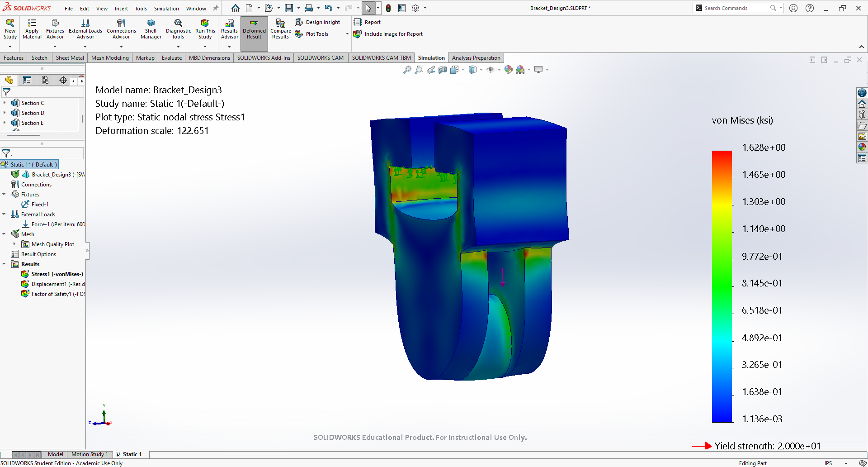Switch to the Evaluate tab
Screen dimensions: 868x467
[172, 58]
